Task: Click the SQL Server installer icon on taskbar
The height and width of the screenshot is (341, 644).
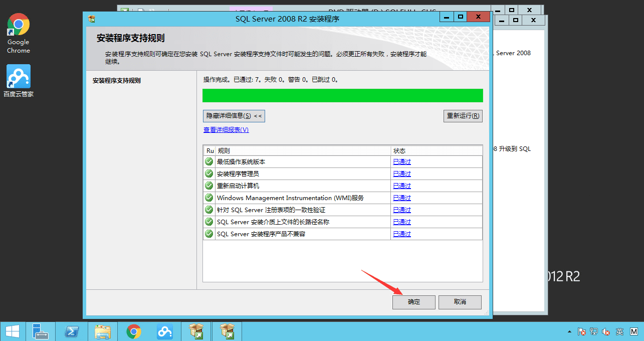Action: click(196, 331)
